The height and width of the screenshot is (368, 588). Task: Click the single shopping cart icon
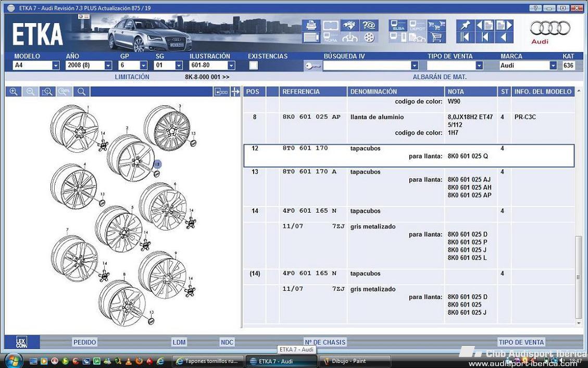[x=436, y=37]
